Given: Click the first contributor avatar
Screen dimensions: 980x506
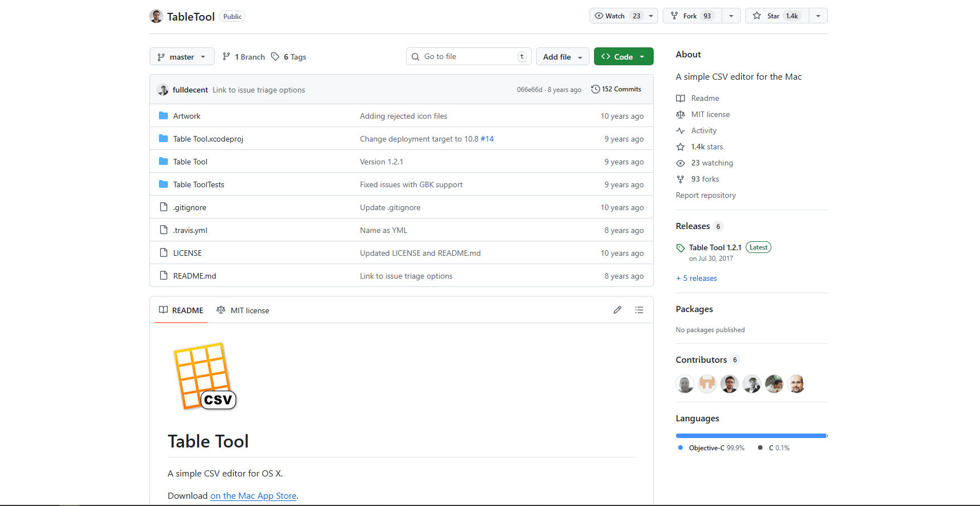Looking at the screenshot, I should (684, 384).
